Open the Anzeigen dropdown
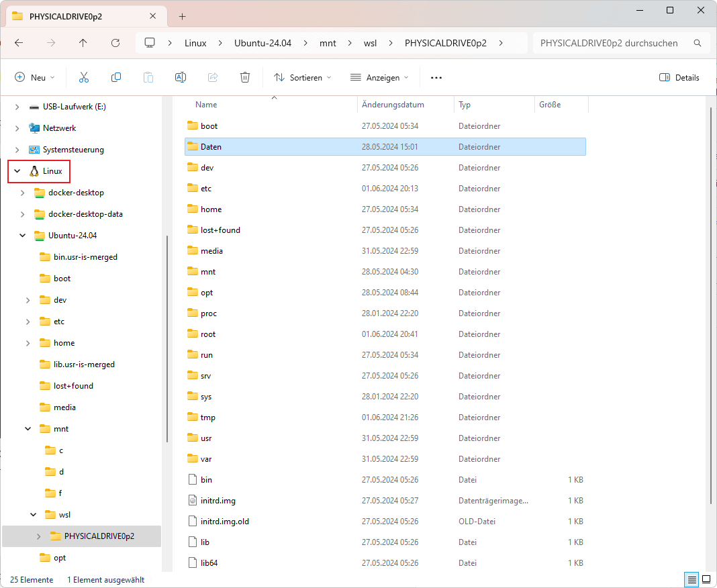This screenshot has height=588, width=717. click(x=379, y=77)
